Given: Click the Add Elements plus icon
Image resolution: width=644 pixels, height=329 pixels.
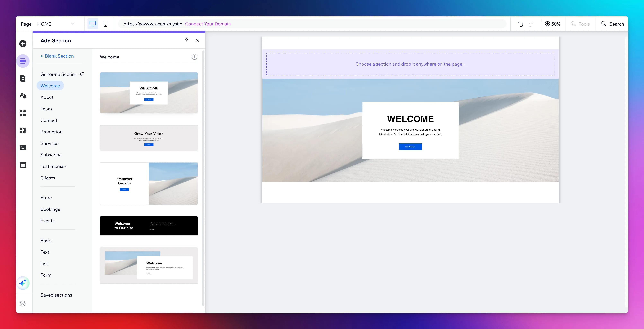Looking at the screenshot, I should click(23, 44).
